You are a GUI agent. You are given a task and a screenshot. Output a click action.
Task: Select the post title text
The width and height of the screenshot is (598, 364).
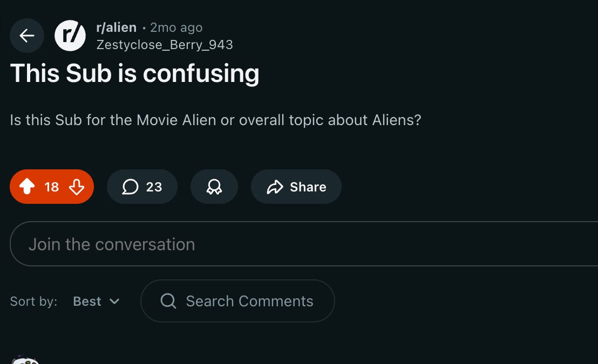point(134,73)
